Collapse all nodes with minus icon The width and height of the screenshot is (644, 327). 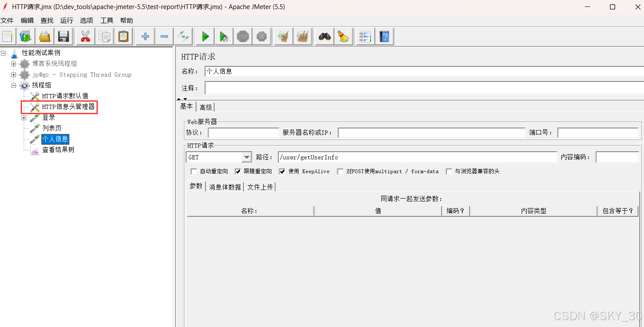(164, 37)
